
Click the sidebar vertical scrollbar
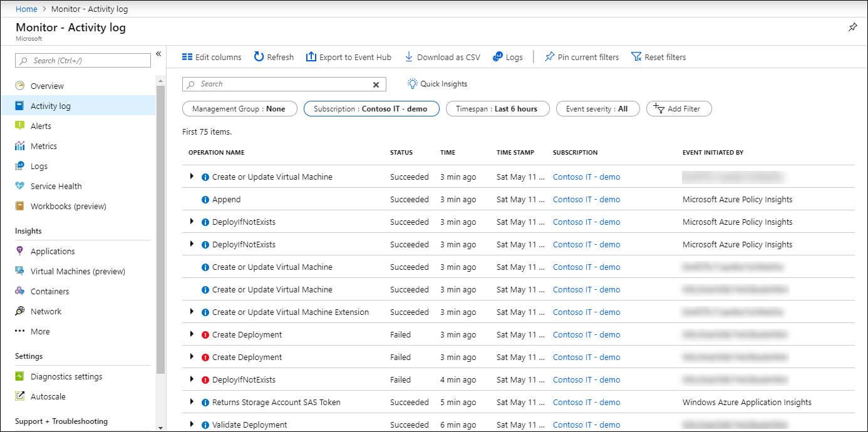(x=160, y=231)
